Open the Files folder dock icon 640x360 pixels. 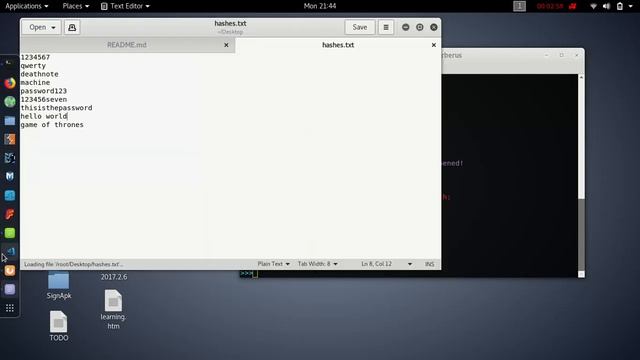click(10, 120)
